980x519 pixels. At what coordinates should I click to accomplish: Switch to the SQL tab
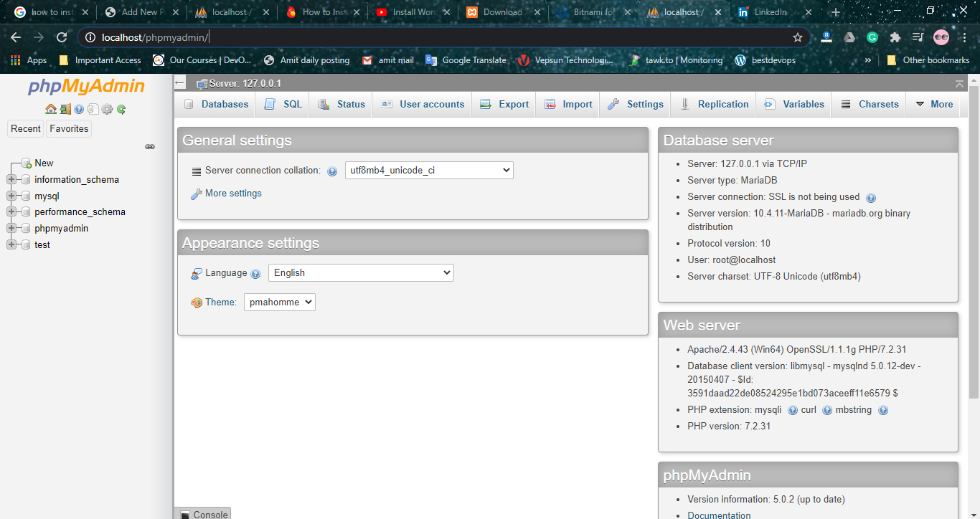pyautogui.click(x=283, y=104)
